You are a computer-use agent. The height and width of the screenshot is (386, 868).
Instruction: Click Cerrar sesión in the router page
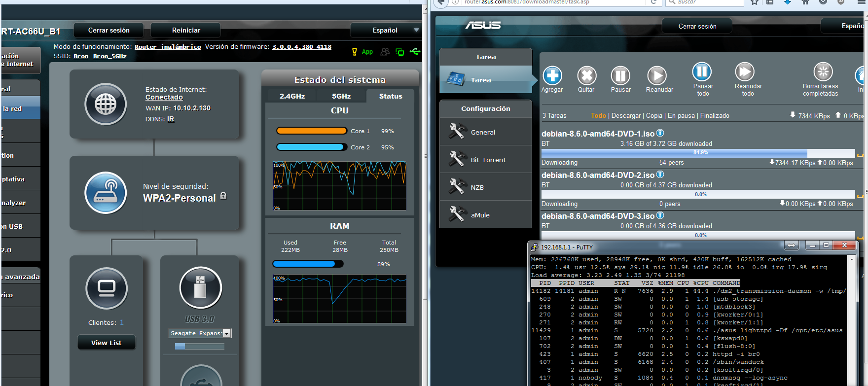coord(109,30)
